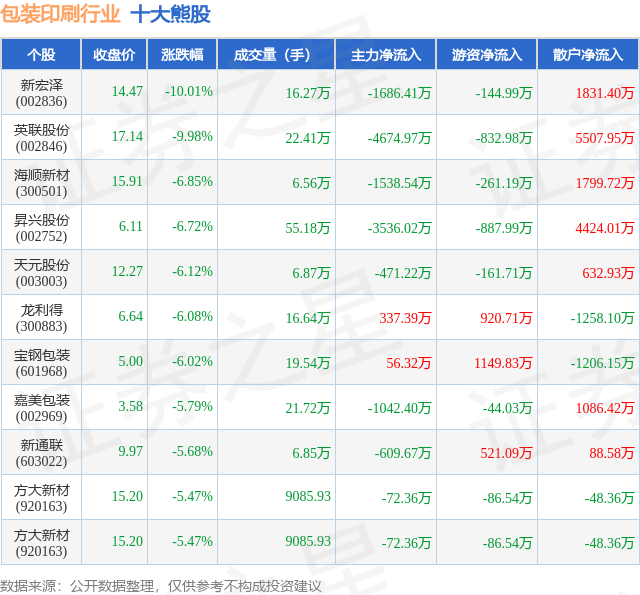Viewport: 640px width, 595px height.
Task: Click main inflow 56.32万
Action: click(409, 363)
